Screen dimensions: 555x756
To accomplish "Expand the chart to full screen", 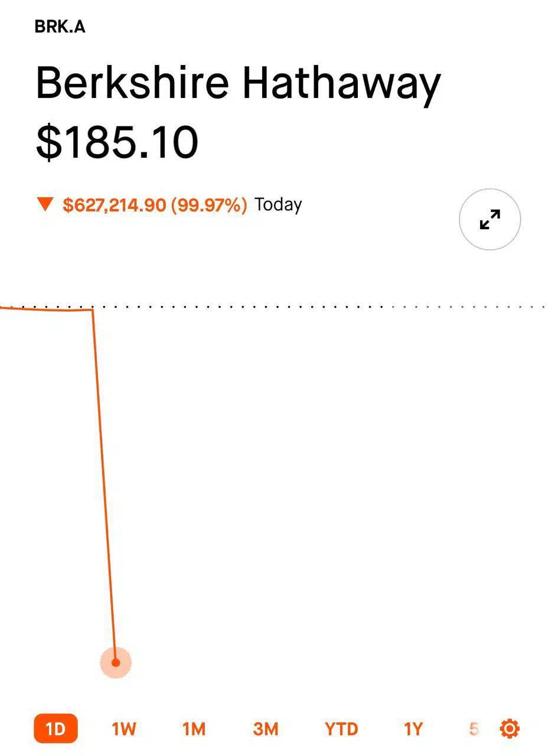I will [x=489, y=219].
